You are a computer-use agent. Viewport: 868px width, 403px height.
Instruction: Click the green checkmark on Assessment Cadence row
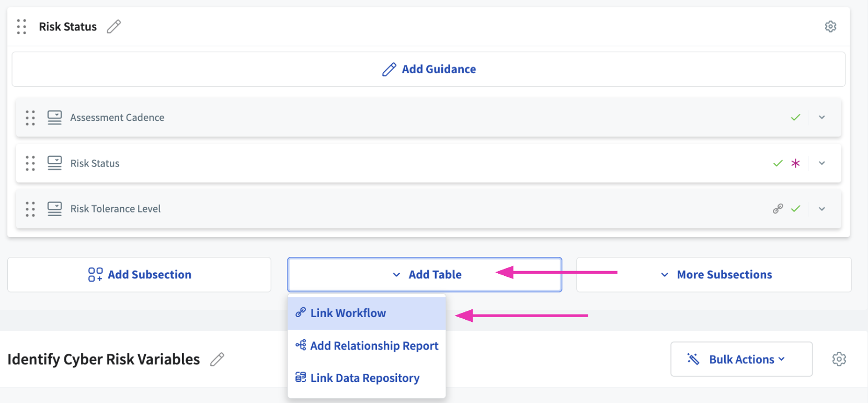point(795,118)
